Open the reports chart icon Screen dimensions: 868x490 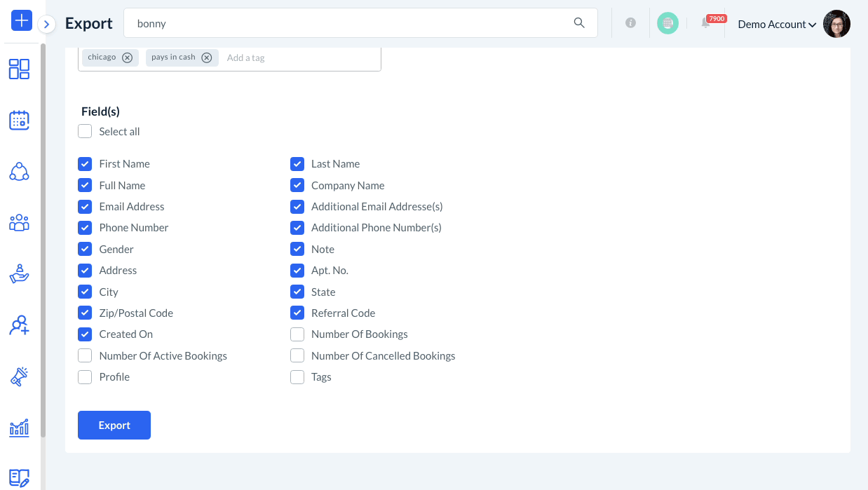19,428
